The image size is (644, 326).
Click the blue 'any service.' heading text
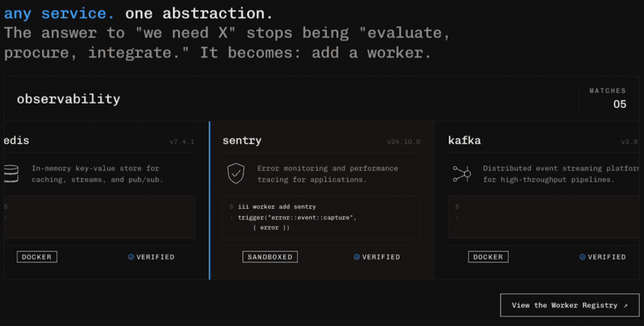point(59,14)
